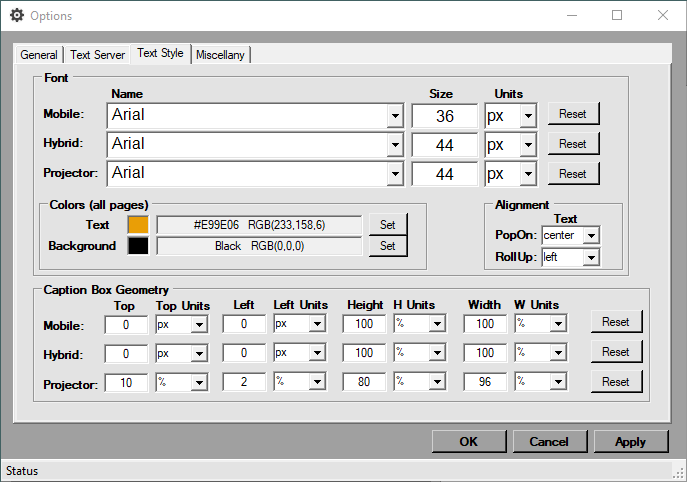Click the Black RGB(0,0,0) value field

(259, 246)
